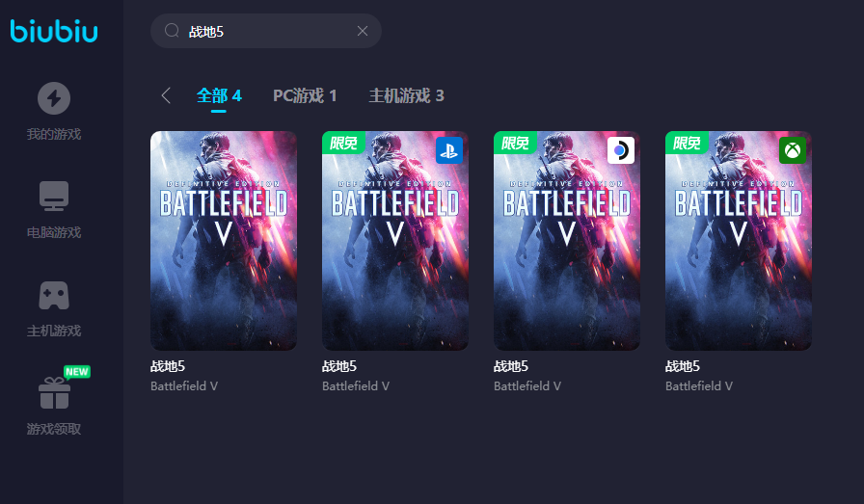Open the PC games monitor icon

[x=54, y=196]
